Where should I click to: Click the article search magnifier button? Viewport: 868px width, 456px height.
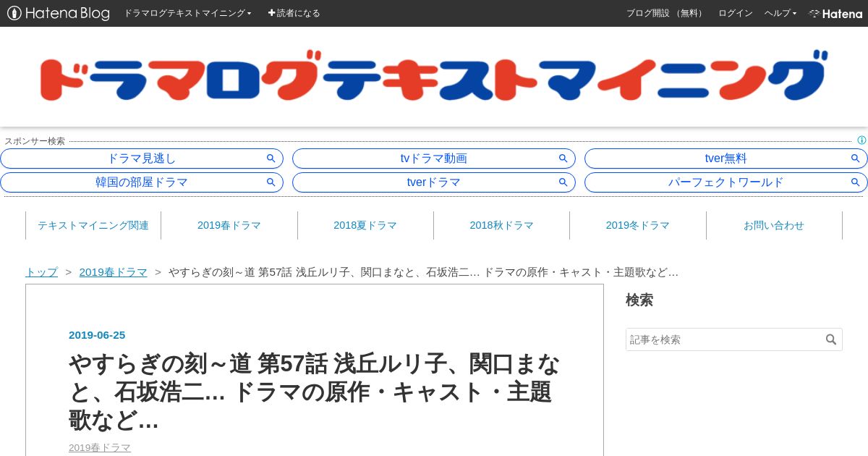tap(831, 339)
